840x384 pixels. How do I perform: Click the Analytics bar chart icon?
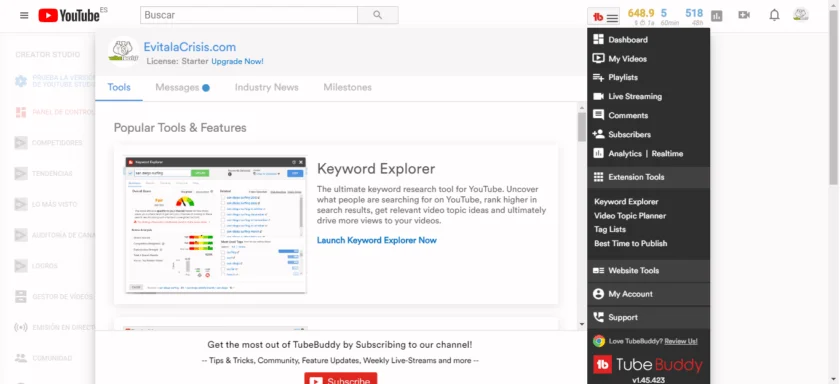[x=598, y=153]
